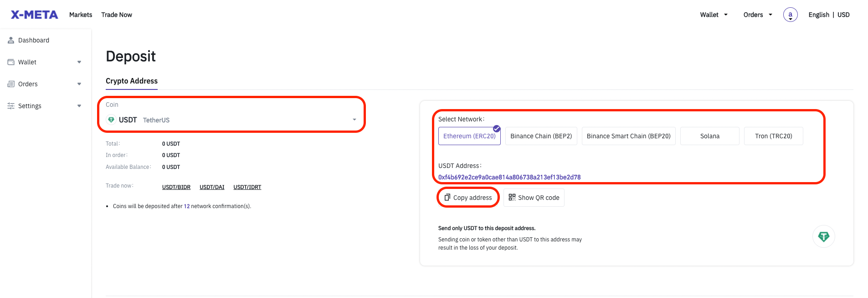Expand the Wallet menu in top bar
868x298 pixels.
(x=714, y=15)
